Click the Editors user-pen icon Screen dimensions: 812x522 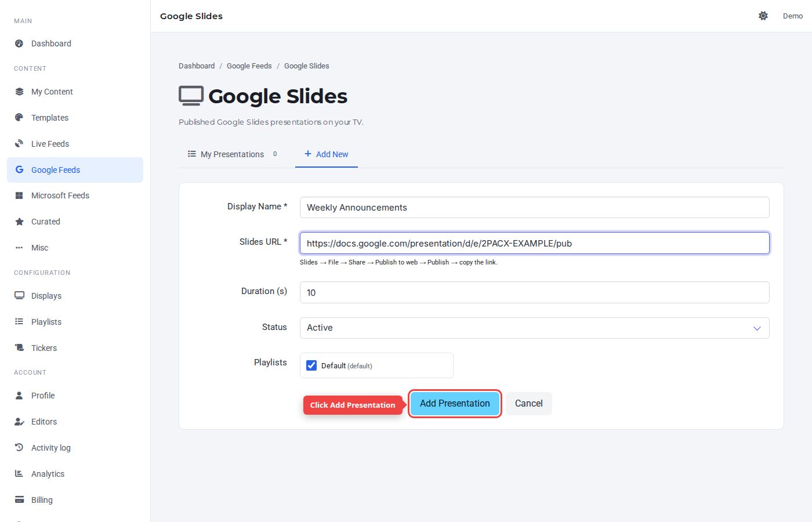click(x=19, y=422)
